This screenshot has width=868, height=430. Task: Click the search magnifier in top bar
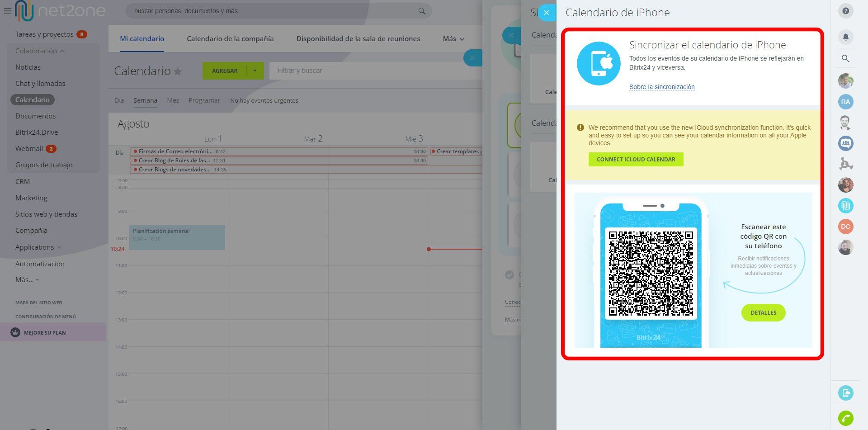(422, 11)
